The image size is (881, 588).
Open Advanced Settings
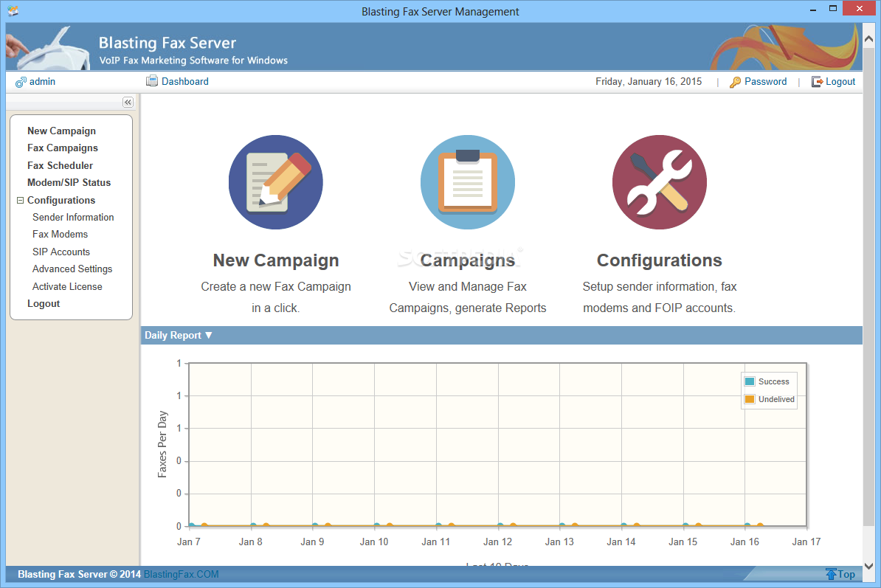click(x=72, y=269)
